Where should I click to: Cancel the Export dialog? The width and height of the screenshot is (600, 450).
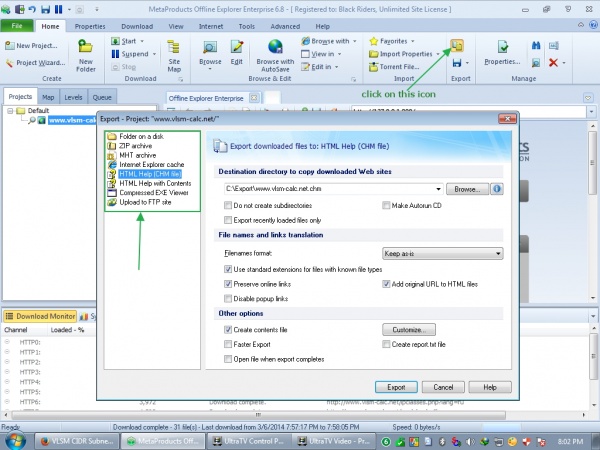443,387
